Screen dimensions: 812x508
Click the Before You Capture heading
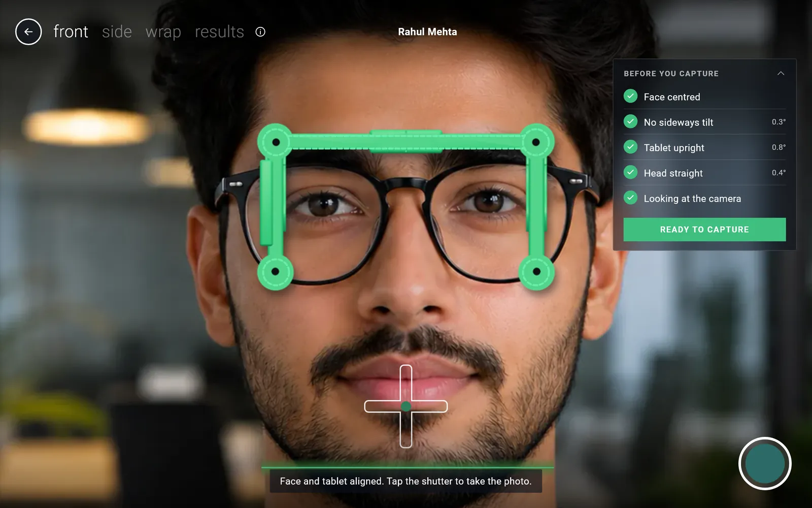tap(671, 74)
